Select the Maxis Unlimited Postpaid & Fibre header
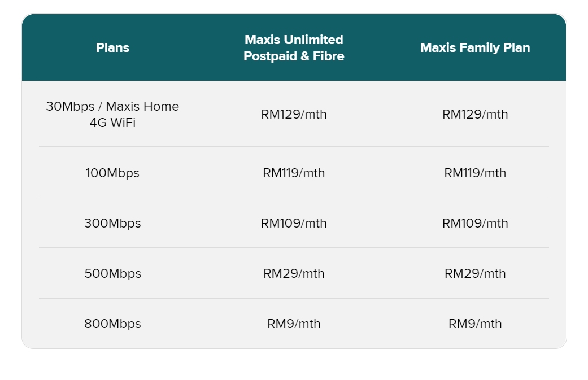The height and width of the screenshot is (380, 588). click(x=294, y=47)
